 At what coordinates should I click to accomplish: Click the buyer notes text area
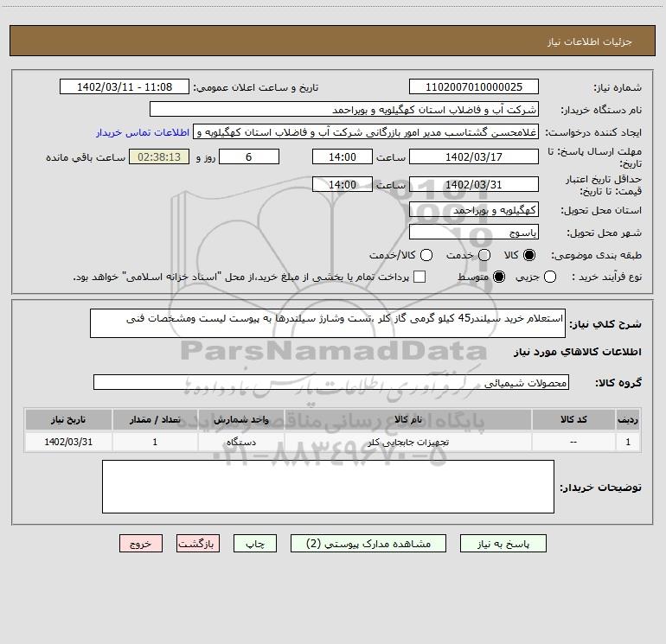[x=328, y=487]
